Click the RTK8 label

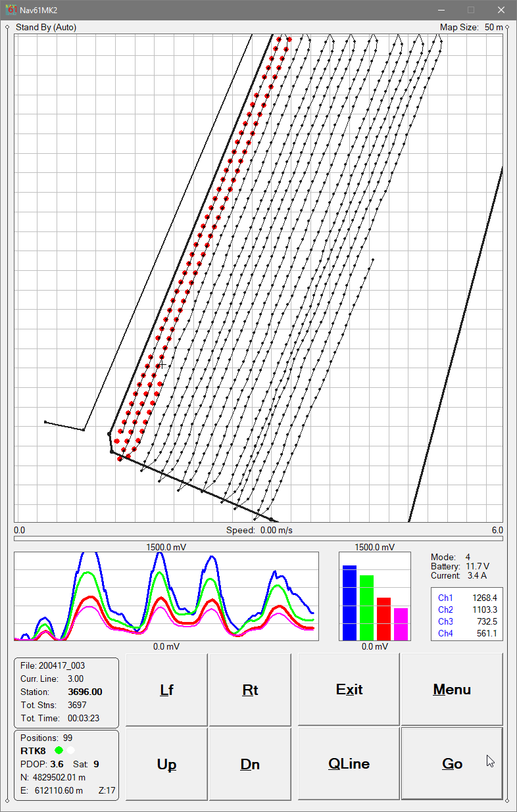pos(34,750)
